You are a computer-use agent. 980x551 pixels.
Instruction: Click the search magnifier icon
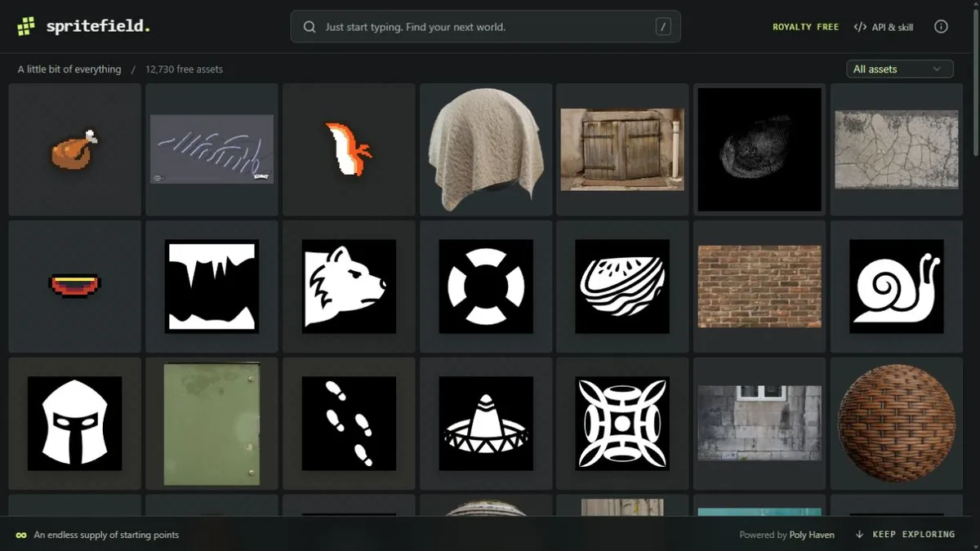click(x=310, y=27)
